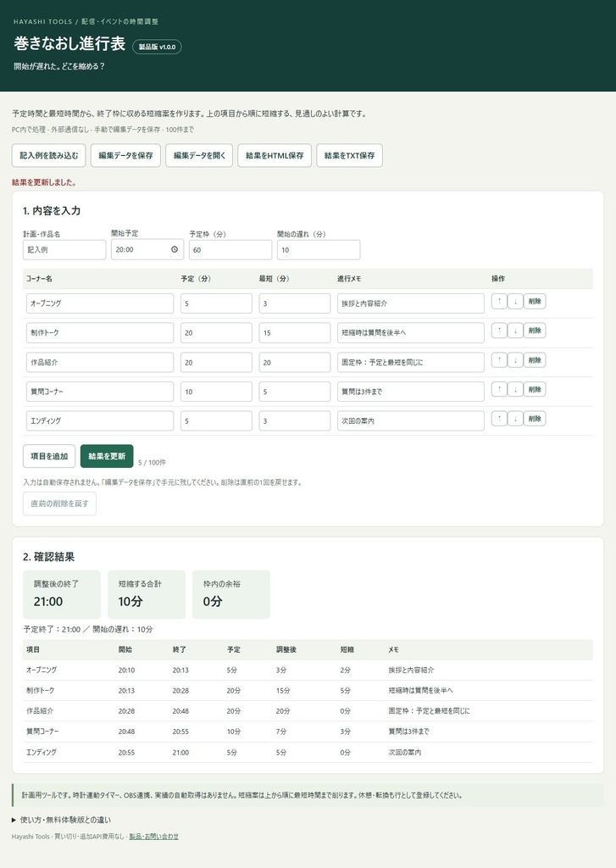Edit 予定(分) field of 作品紹介 row
The height and width of the screenshot is (868, 616).
coord(216,362)
